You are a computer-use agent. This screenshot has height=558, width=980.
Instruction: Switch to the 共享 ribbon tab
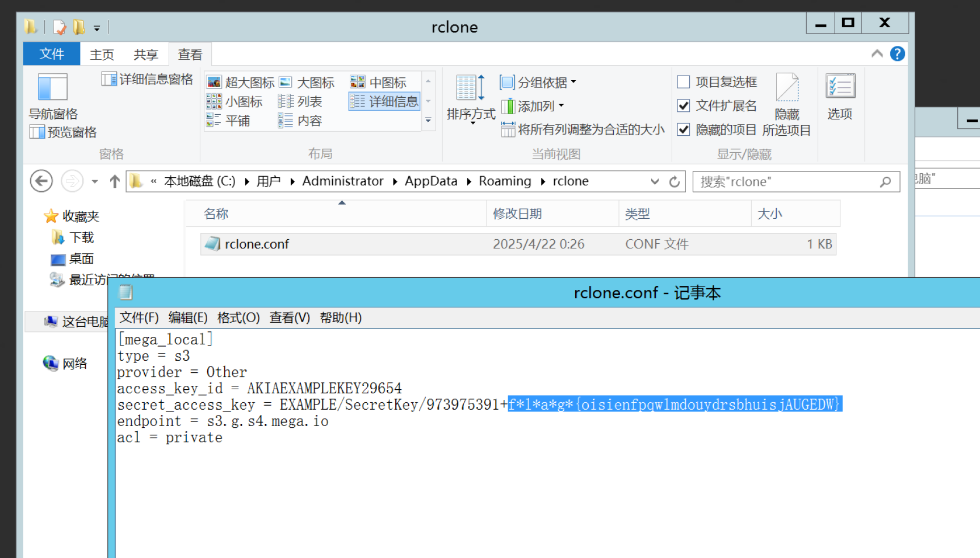(x=145, y=54)
